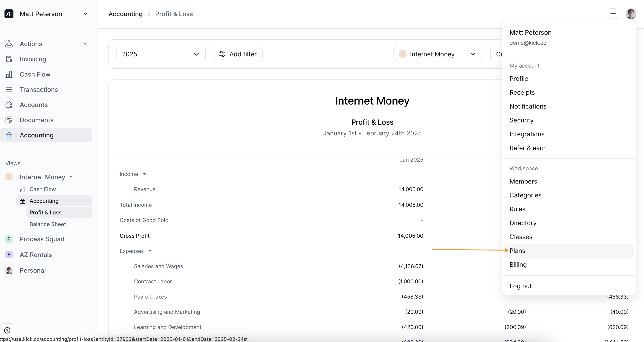Collapse the Expenses section arrow
The height and width of the screenshot is (342, 644).
coord(150,251)
